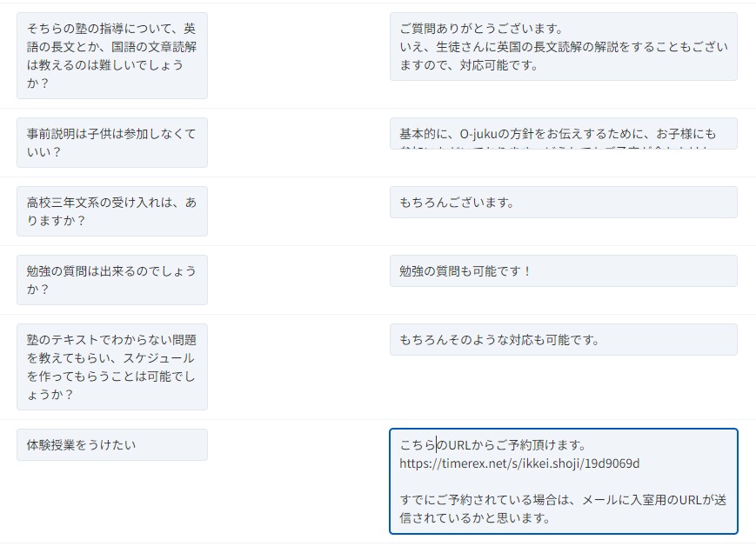Click the question 勉強の質問は出来るのでしょうか？
Image resolution: width=756 pixels, height=553 pixels.
112,280
